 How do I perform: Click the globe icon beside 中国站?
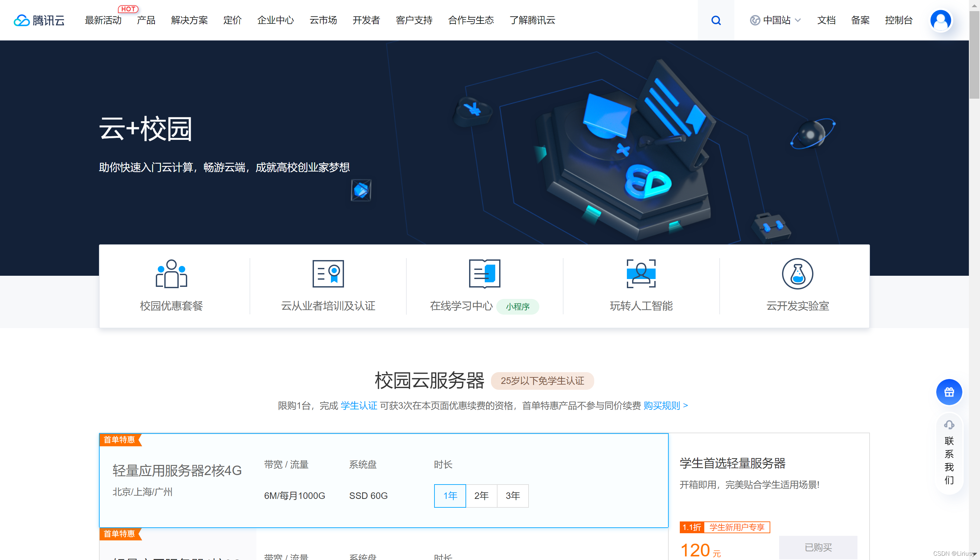(755, 20)
